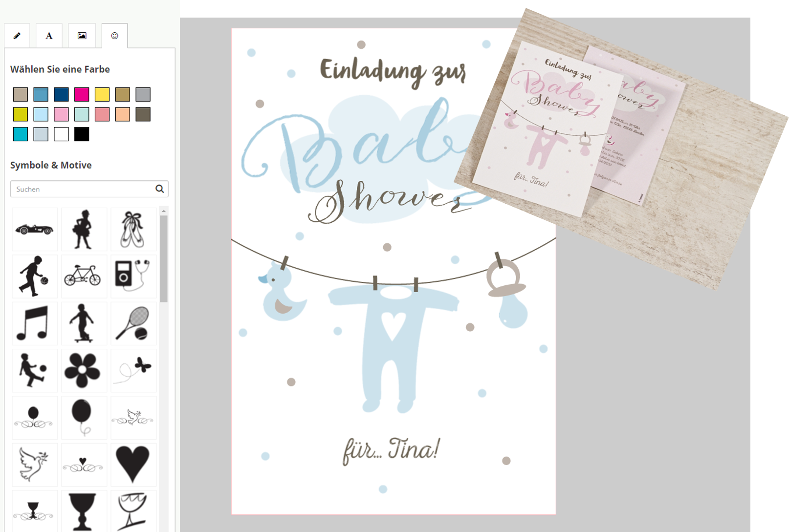Open the image tab
This screenshot has width=789, height=532.
point(82,36)
